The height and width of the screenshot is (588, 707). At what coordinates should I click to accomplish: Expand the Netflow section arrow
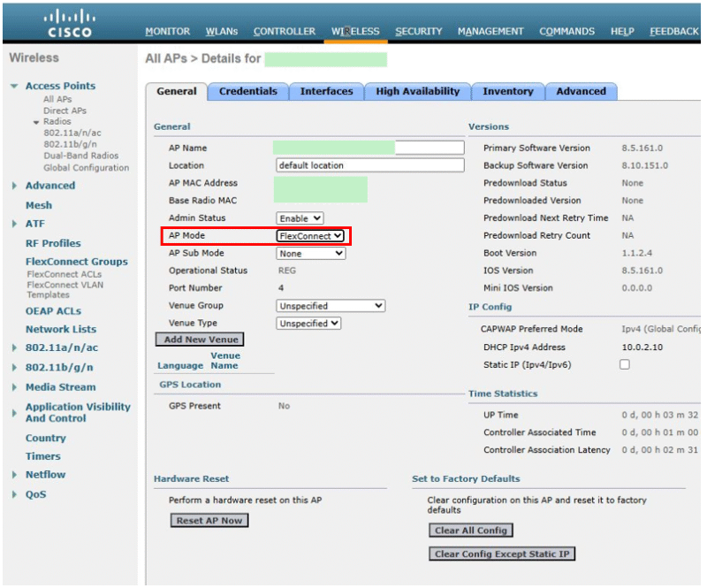14,475
